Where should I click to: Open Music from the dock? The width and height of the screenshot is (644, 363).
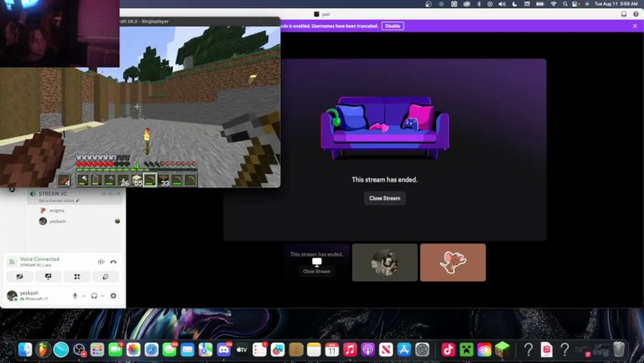pyautogui.click(x=350, y=349)
